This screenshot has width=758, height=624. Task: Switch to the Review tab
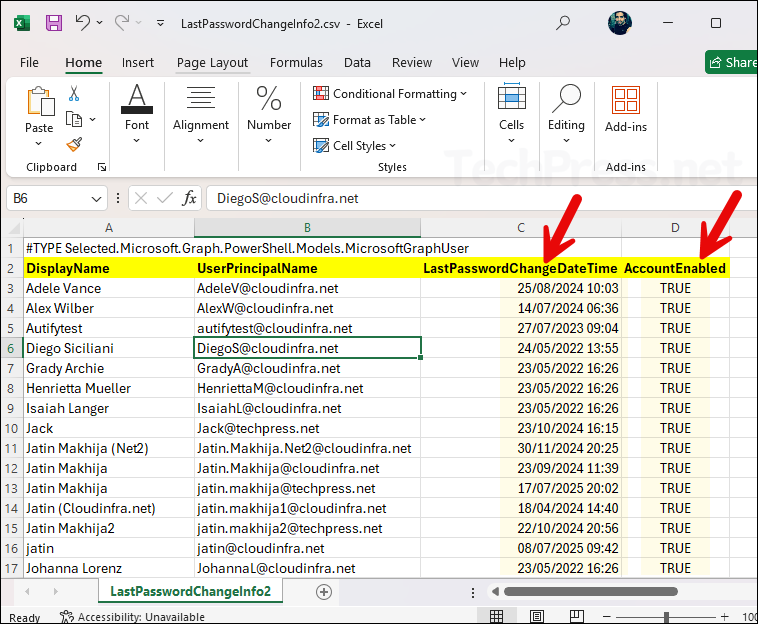(412, 62)
